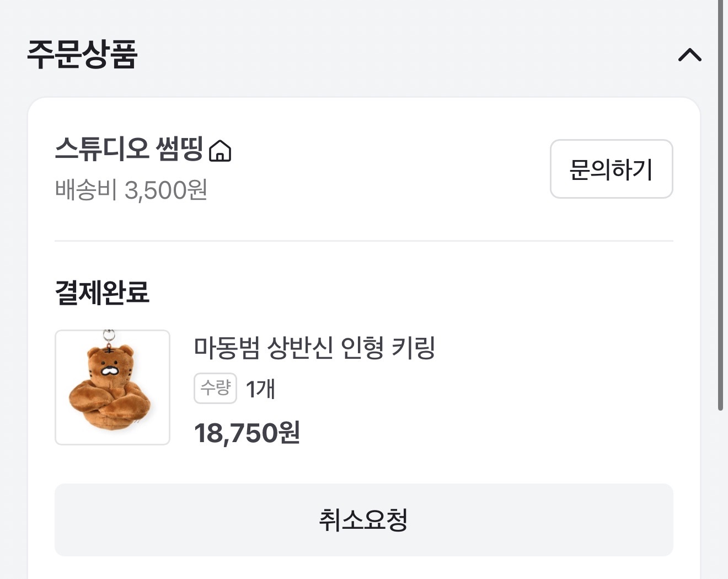Click the 1개 quantity value
This screenshot has width=728, height=579.
click(260, 389)
